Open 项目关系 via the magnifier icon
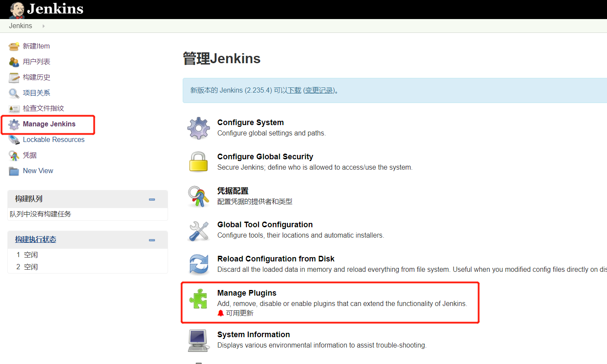 (x=14, y=93)
